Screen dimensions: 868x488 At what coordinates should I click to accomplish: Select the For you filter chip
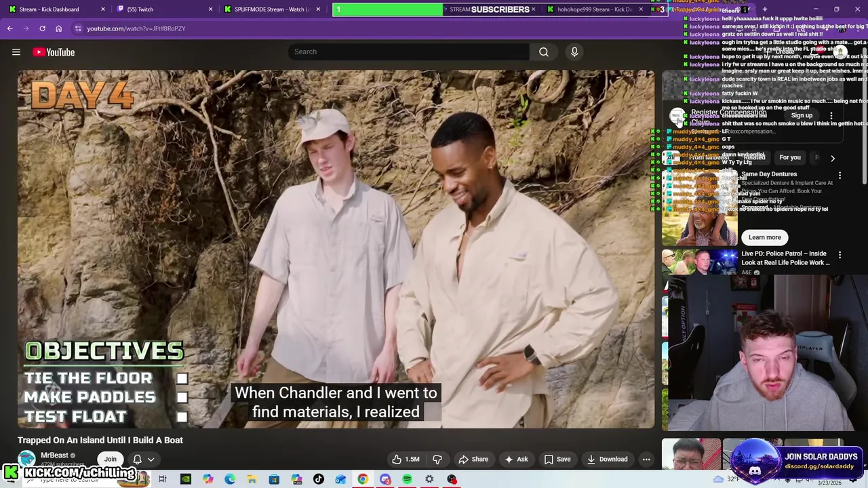[x=790, y=157]
